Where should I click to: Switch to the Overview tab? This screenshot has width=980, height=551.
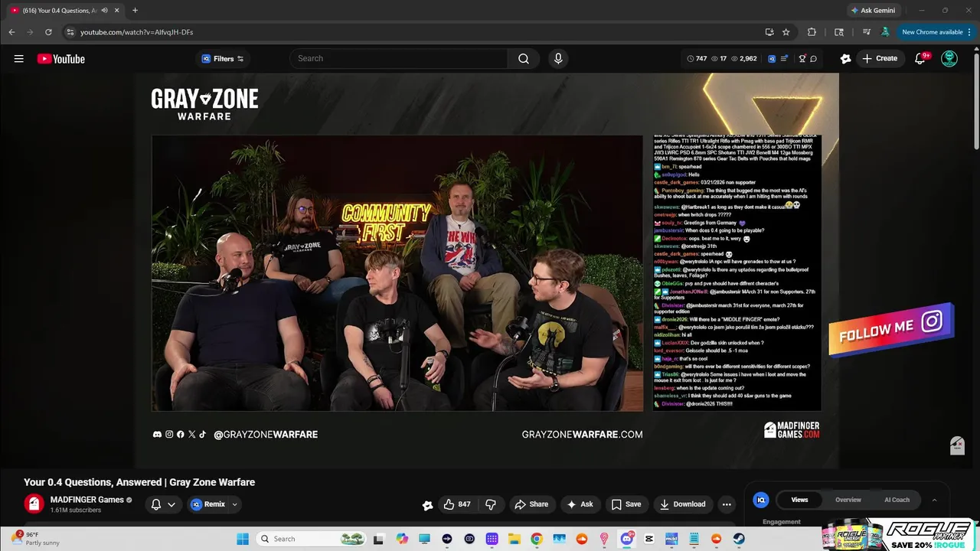848,500
